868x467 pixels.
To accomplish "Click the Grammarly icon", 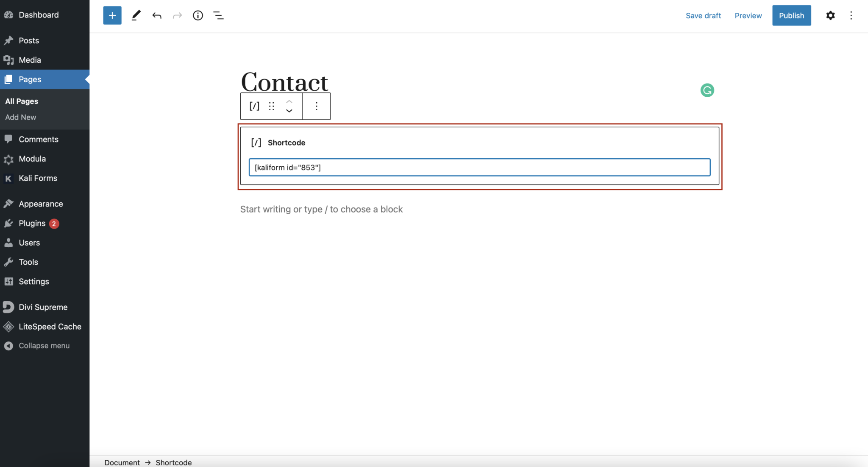I will [707, 90].
